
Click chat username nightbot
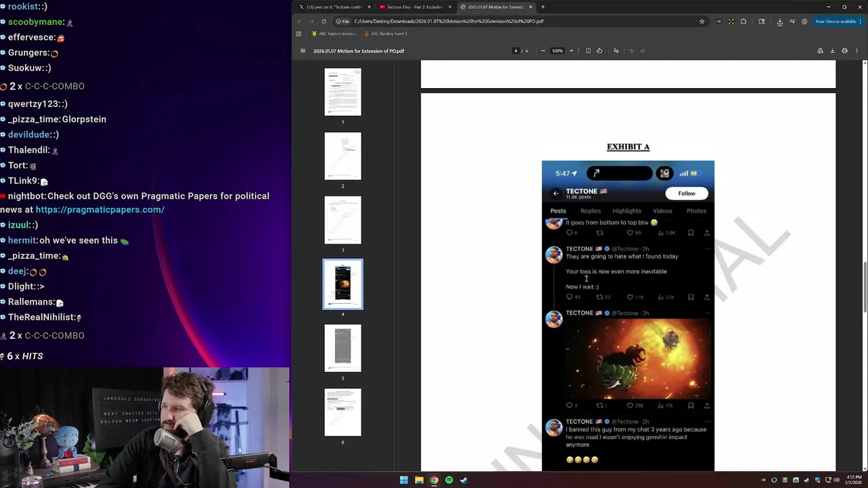pyautogui.click(x=26, y=196)
